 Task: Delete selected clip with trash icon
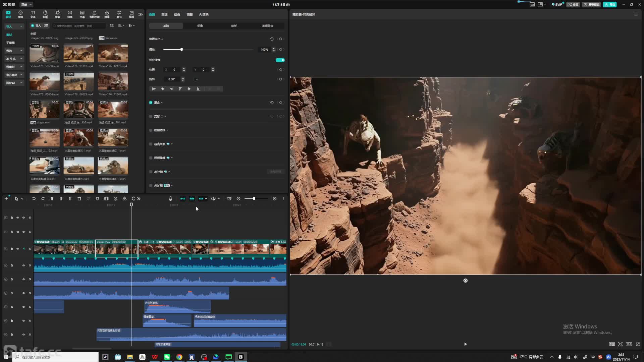tap(79, 199)
